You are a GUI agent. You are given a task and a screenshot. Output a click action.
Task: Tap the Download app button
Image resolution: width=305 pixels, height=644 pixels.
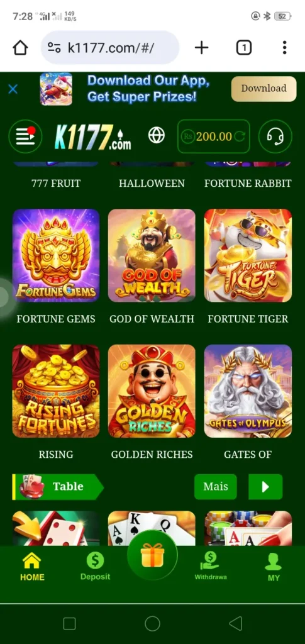click(x=263, y=89)
